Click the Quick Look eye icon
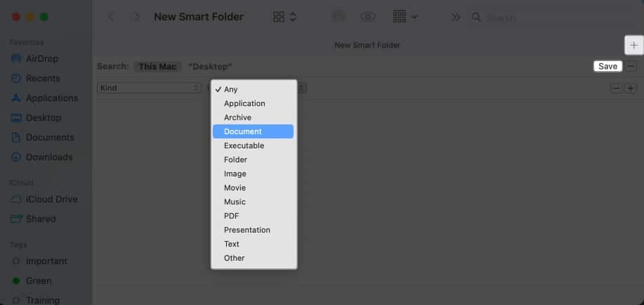 tap(368, 17)
